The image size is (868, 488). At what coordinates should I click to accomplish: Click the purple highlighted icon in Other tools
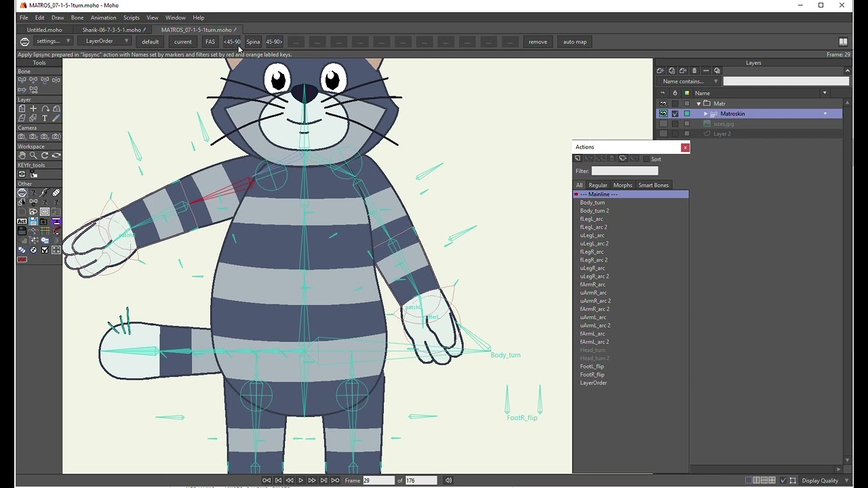[56, 222]
